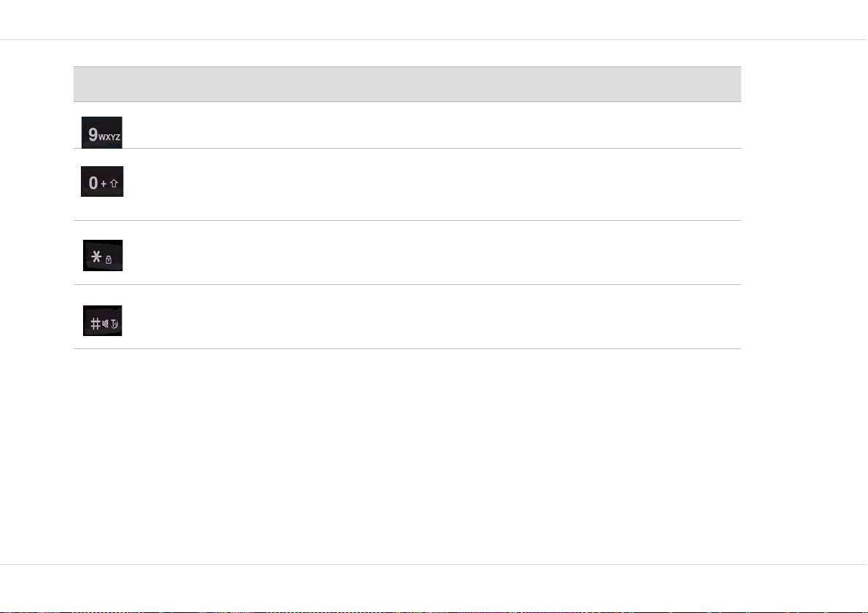This screenshot has height=613, width=868.
Task: Click the plus sign on the 0 key
Action: pyautogui.click(x=103, y=184)
